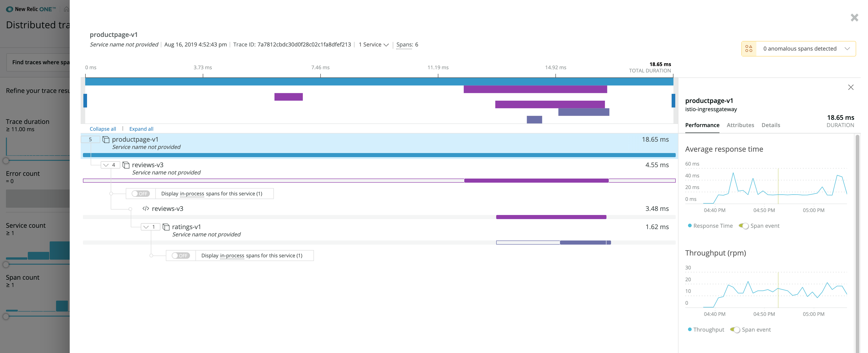
Task: Click in-process link in ratings-v1 toggle row
Action: (232, 256)
